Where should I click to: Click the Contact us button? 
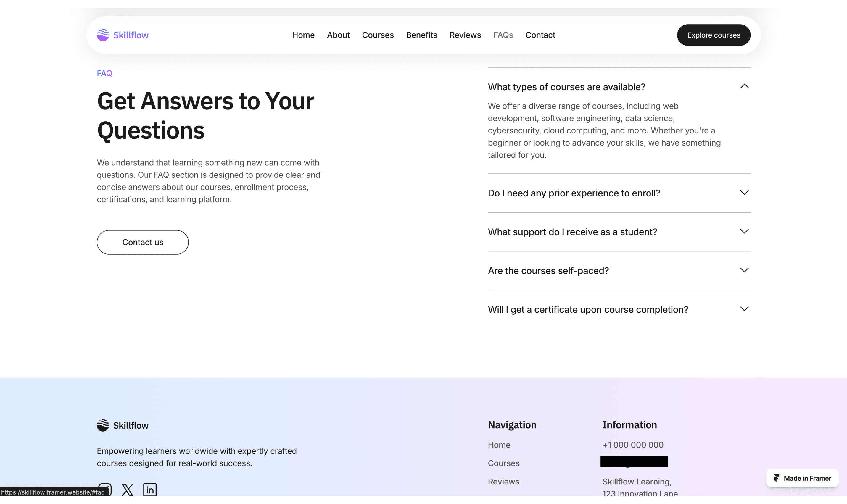click(x=142, y=242)
